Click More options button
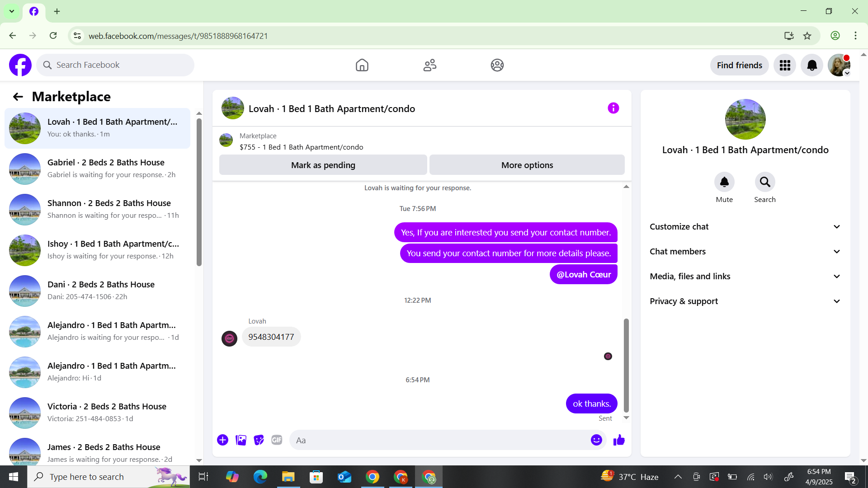Viewport: 868px width, 488px height. pyautogui.click(x=527, y=165)
